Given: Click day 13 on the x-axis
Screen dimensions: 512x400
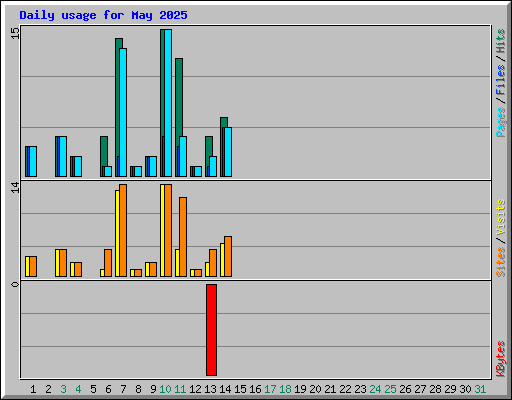Looking at the screenshot, I should tap(210, 389).
